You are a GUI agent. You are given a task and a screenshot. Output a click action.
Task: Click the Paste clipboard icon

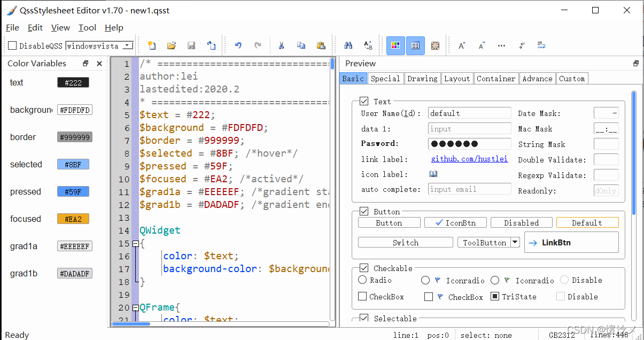pos(321,46)
